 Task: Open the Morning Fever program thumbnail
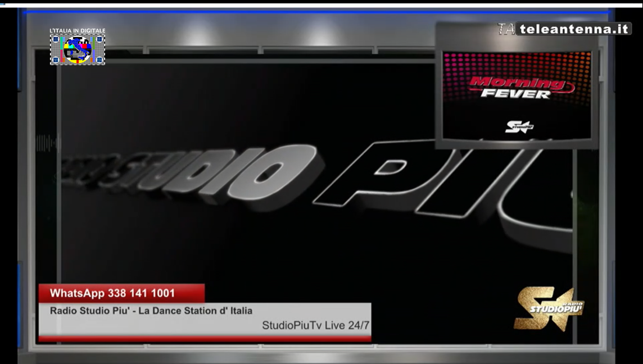[517, 95]
